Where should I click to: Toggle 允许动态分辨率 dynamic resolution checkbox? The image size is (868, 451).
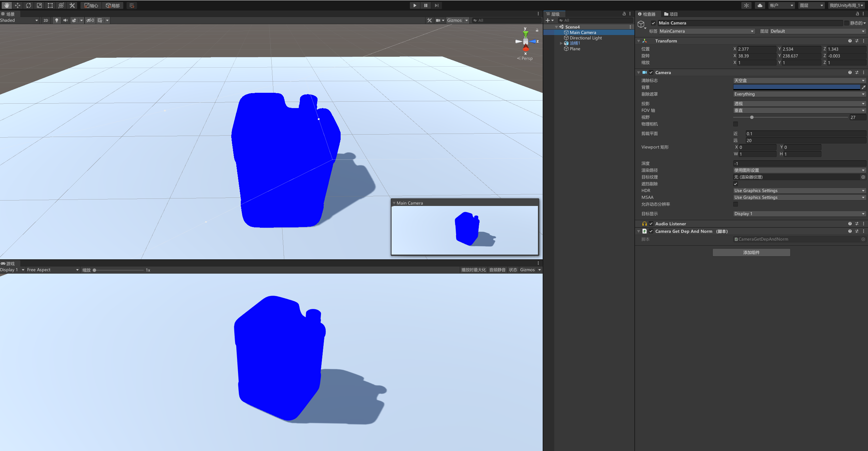(736, 204)
